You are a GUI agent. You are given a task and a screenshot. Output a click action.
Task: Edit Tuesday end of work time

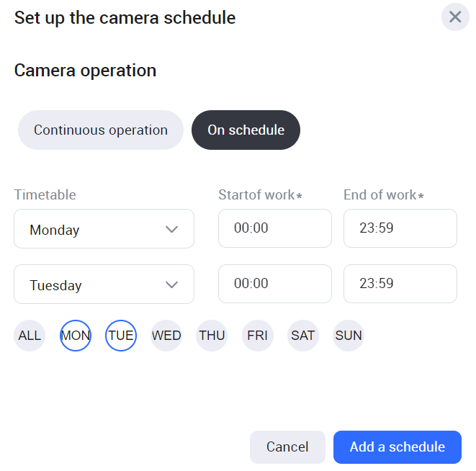tap(400, 284)
